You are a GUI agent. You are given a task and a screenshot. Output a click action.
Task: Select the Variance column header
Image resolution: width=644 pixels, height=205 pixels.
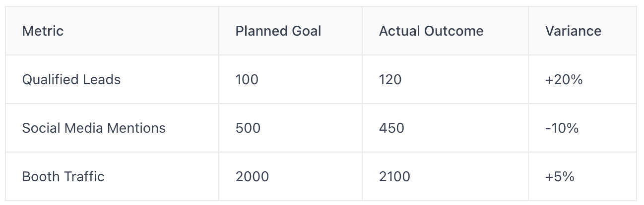pyautogui.click(x=573, y=31)
